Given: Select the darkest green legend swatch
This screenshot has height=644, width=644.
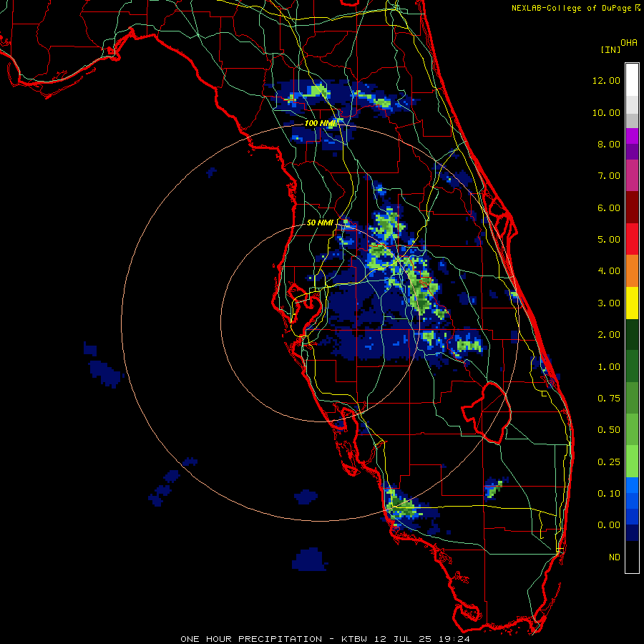Looking at the screenshot, I should pyautogui.click(x=632, y=334).
